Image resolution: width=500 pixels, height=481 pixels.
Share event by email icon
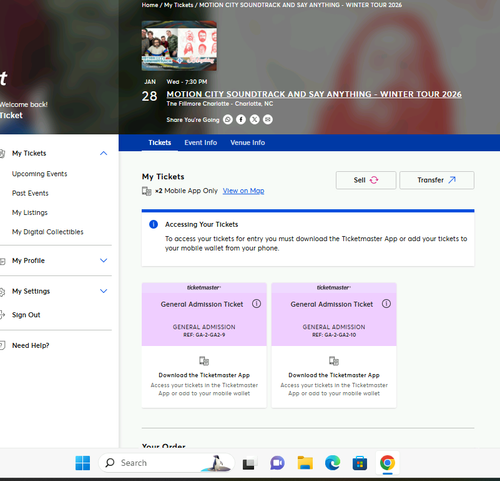268,119
